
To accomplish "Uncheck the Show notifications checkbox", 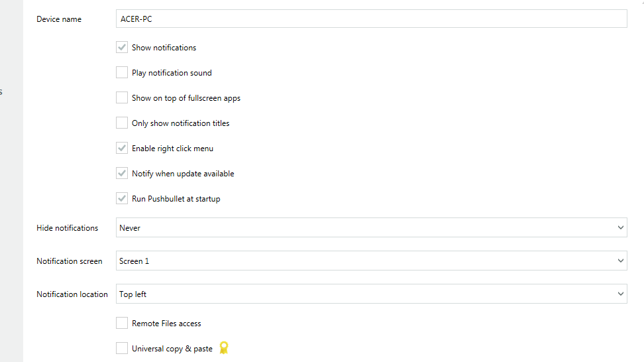I will (122, 48).
